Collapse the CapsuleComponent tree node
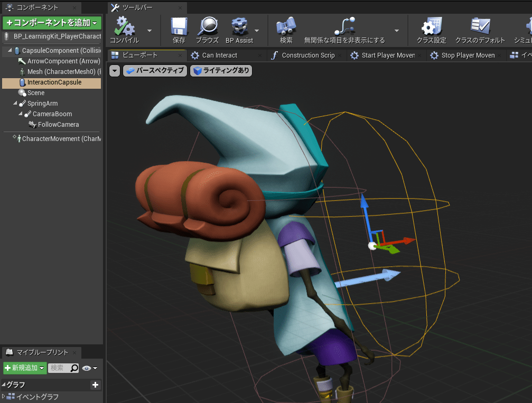532x403 pixels. click(10, 51)
